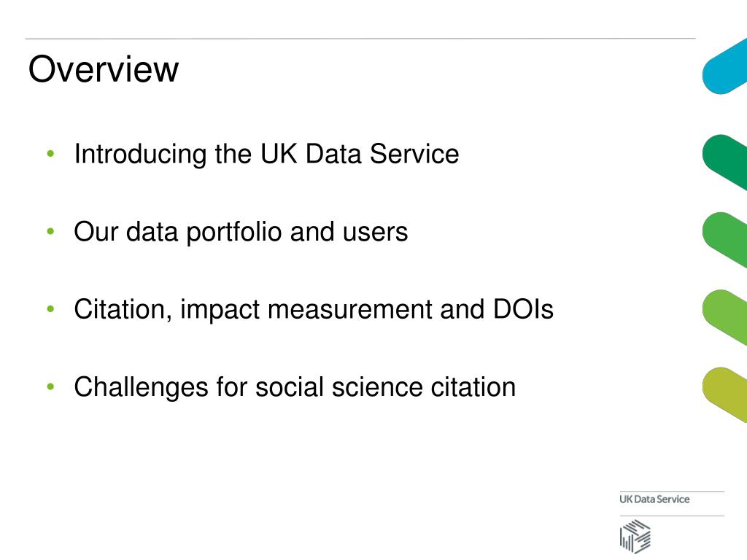Click 'Citation, impact measurement and DOIs' line
The height and width of the screenshot is (560, 747).
tap(314, 309)
